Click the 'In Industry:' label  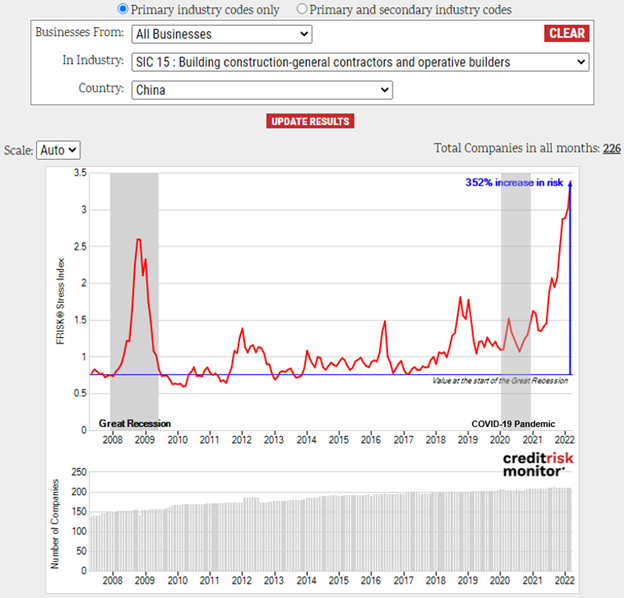93,60
